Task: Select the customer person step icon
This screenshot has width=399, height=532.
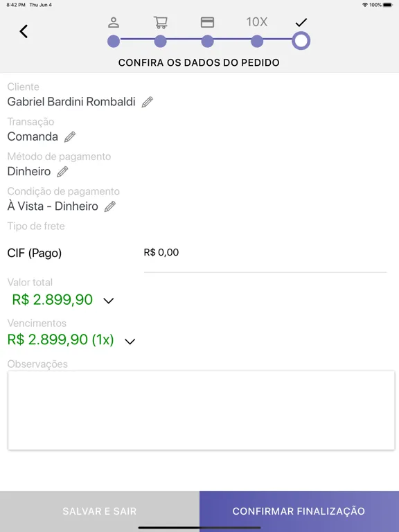Action: click(114, 22)
